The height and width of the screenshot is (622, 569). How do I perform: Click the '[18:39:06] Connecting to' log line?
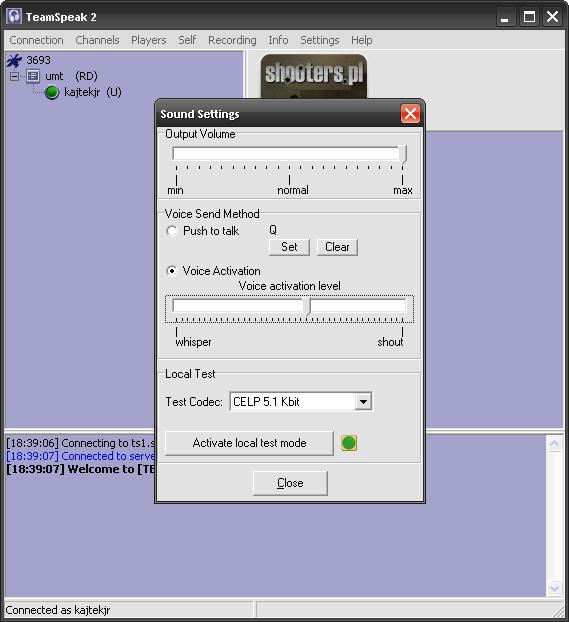pyautogui.click(x=81, y=443)
